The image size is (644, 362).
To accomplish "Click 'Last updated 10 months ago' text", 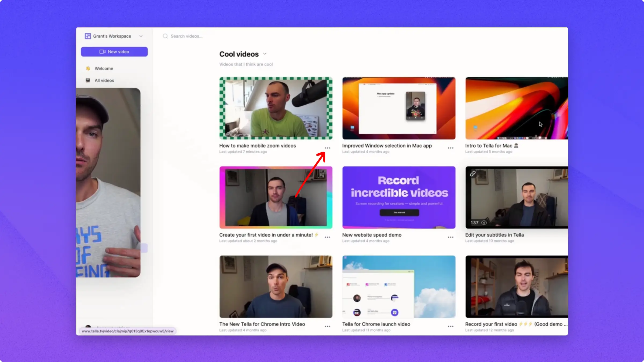I will [489, 241].
